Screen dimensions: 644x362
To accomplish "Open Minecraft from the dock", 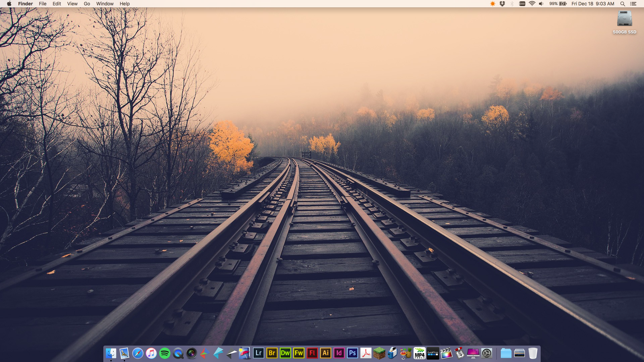I will 379,353.
